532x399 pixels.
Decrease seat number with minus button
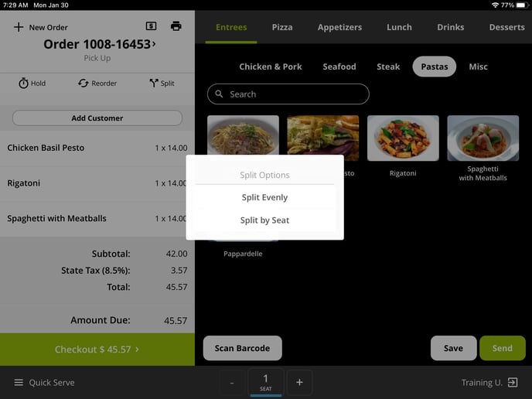click(232, 383)
